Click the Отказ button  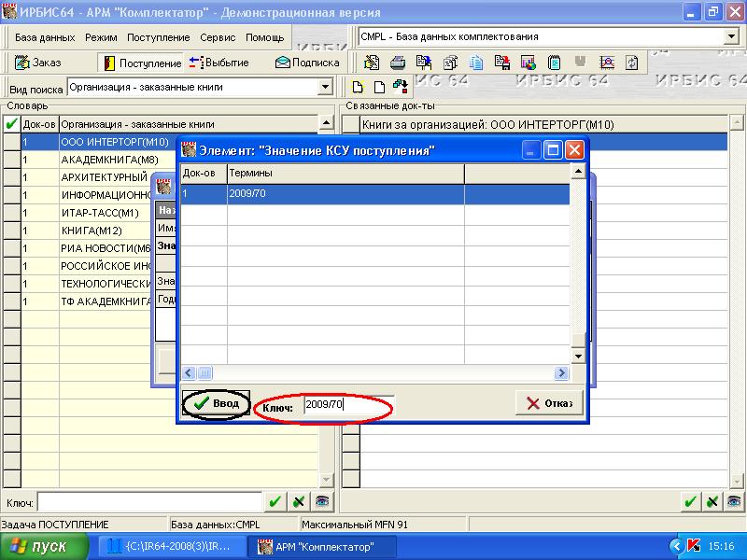click(x=549, y=403)
